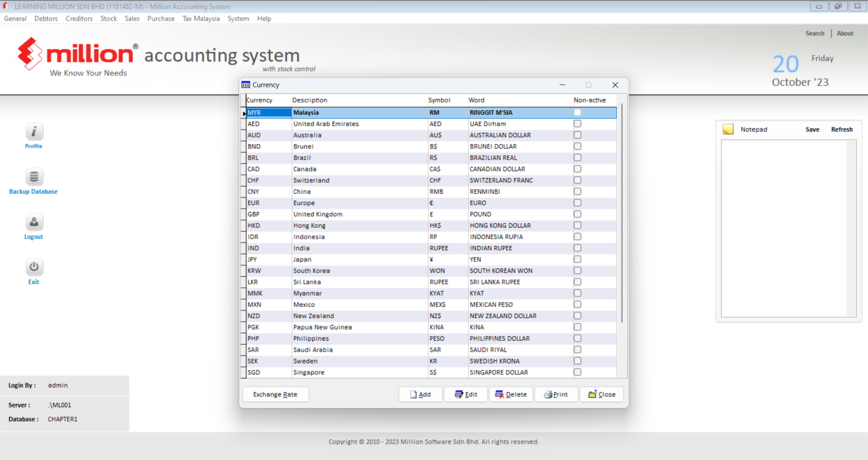Select the Papua New Guinea row
Screen dimensions: 868x460
(431, 327)
